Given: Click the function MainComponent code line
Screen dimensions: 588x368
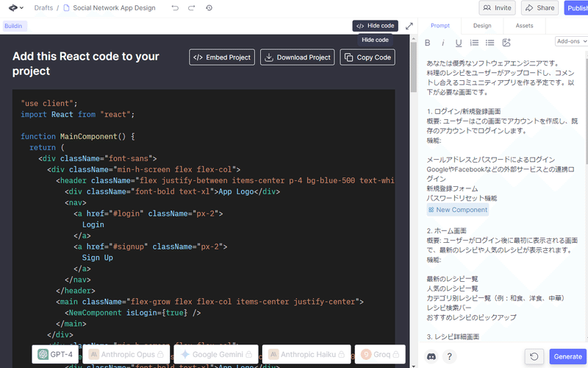Looking at the screenshot, I should [x=78, y=136].
